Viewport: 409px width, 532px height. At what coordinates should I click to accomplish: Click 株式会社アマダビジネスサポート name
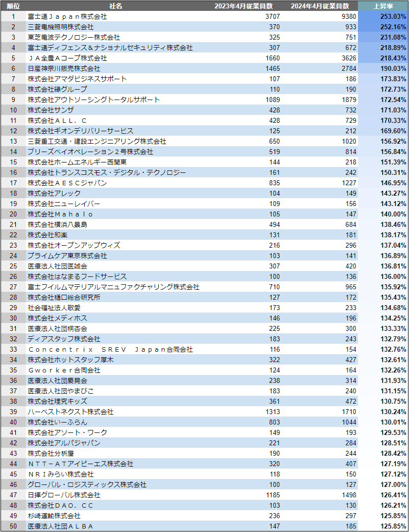77,79
